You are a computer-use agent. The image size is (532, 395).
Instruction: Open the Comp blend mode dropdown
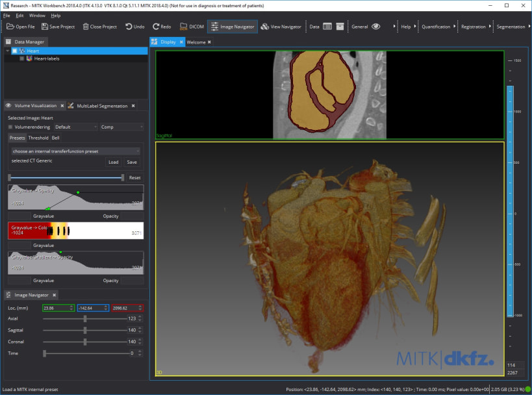pyautogui.click(x=121, y=127)
